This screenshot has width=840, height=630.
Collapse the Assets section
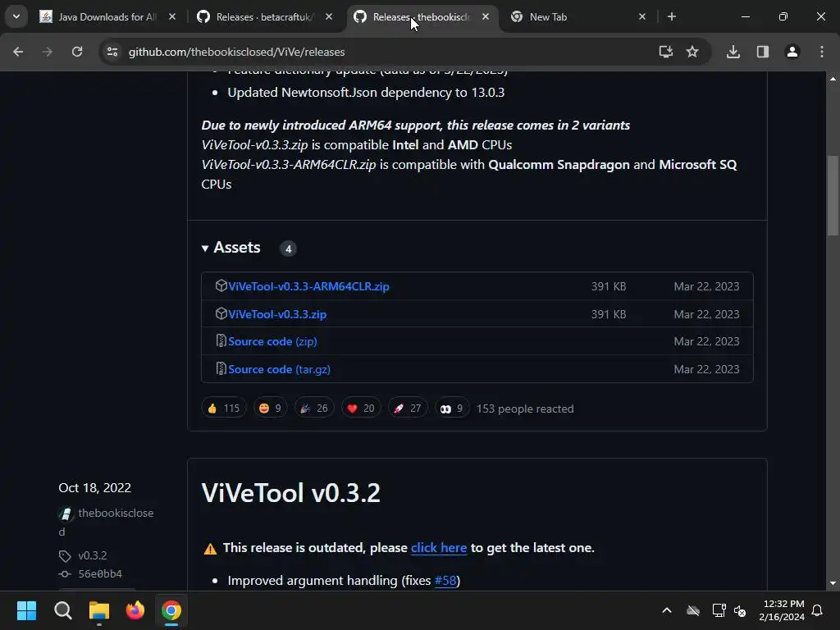click(x=231, y=248)
